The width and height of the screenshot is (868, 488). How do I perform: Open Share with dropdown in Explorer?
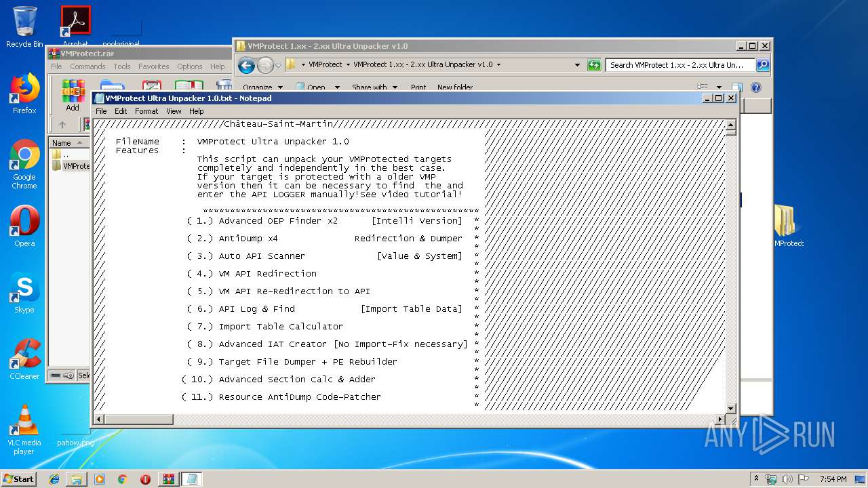[x=374, y=87]
